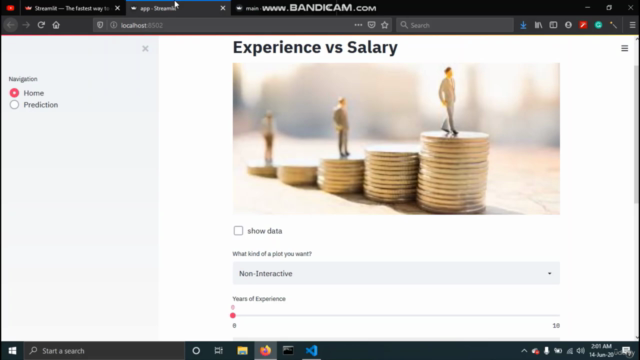
Task: Switch to the app Streamlit tab
Action: click(x=178, y=8)
